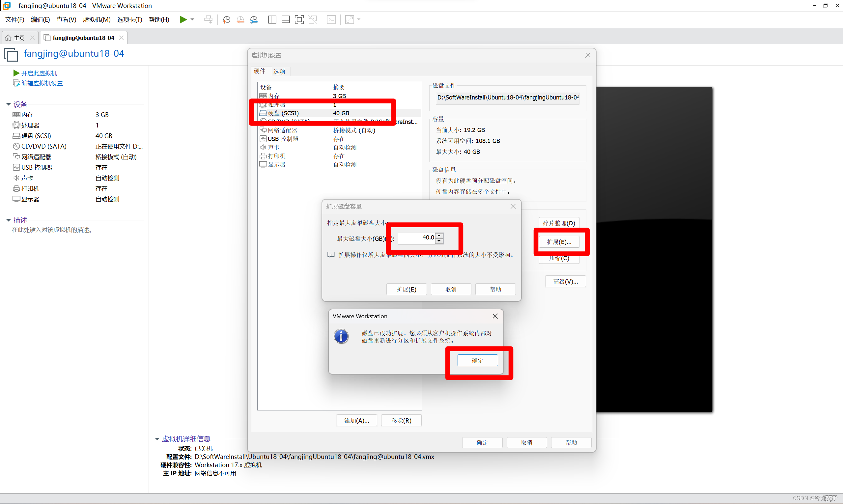
Task: Open the 帮助(H) menu
Action: 159,19
